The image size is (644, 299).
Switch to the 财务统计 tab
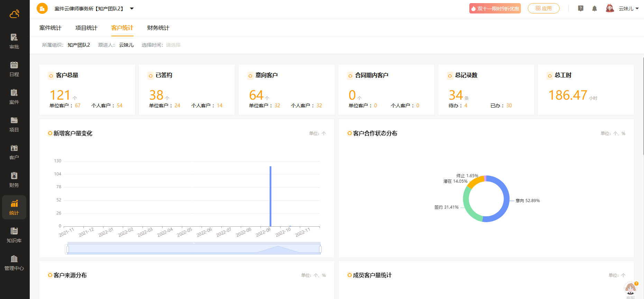[x=158, y=28]
